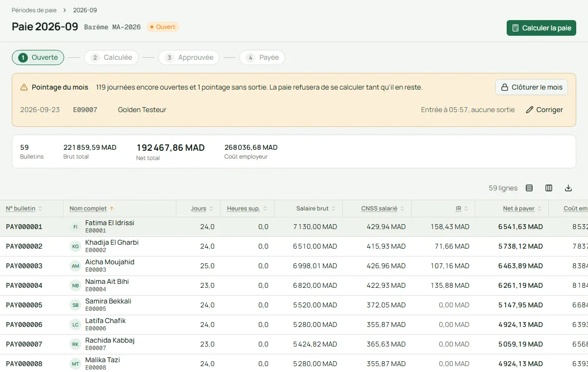Click Clôturer le mois button
The width and height of the screenshot is (588, 372).
pyautogui.click(x=532, y=87)
